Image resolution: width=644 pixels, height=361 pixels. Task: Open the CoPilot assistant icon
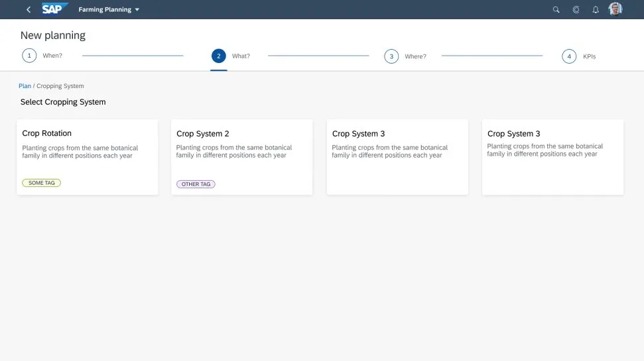[576, 10]
